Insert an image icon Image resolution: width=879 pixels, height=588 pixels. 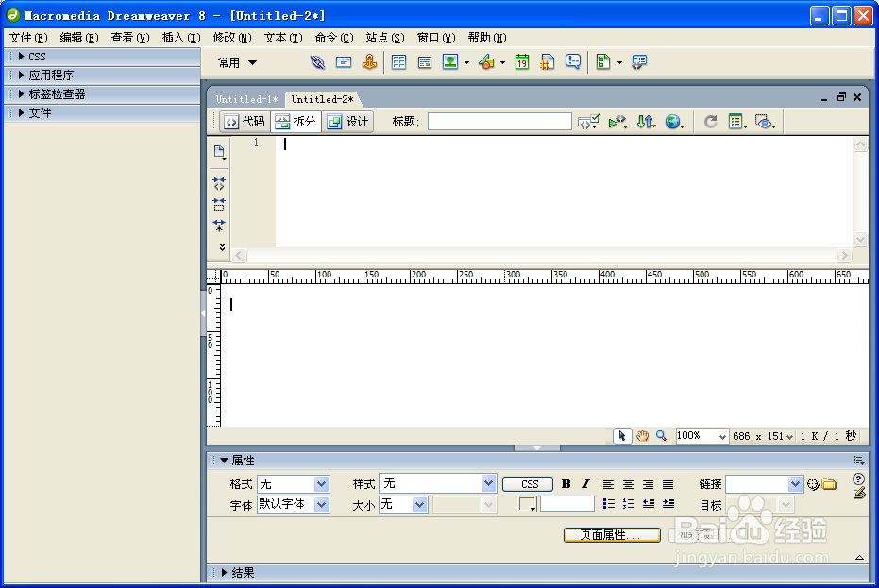[x=450, y=62]
